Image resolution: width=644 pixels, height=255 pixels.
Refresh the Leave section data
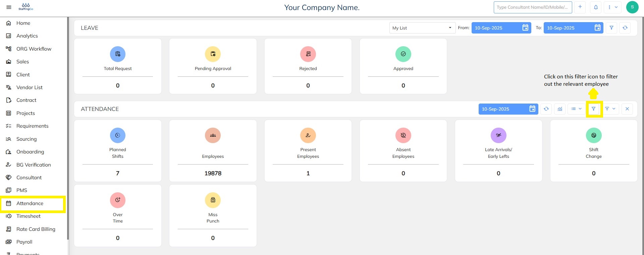click(625, 28)
